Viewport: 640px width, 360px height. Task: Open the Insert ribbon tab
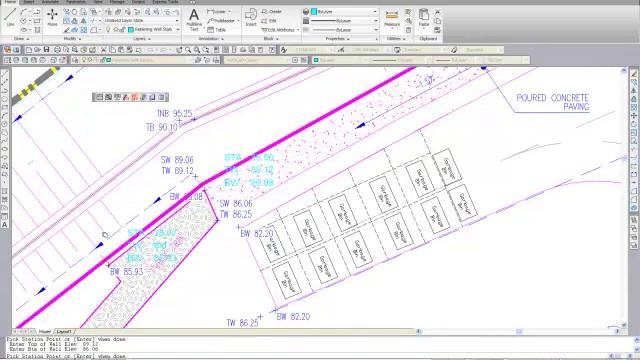(x=29, y=2)
